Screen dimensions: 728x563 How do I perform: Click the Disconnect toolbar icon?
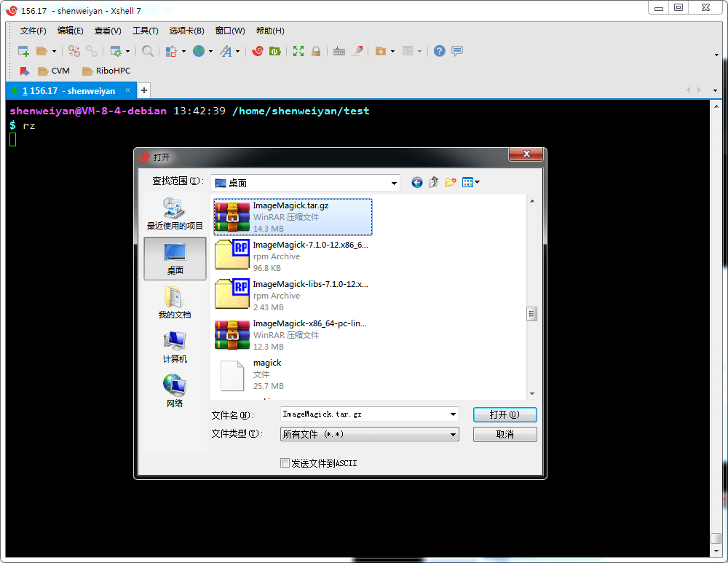pyautogui.click(x=74, y=51)
